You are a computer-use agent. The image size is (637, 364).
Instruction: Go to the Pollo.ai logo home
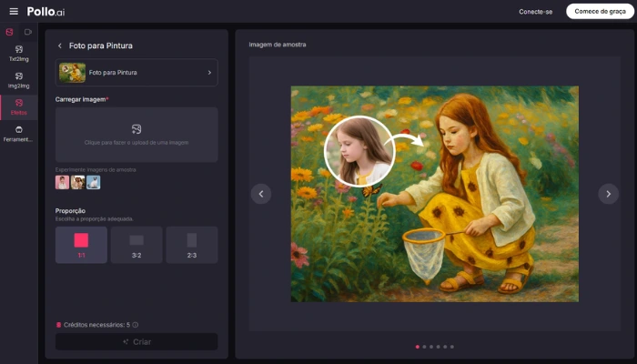[45, 11]
